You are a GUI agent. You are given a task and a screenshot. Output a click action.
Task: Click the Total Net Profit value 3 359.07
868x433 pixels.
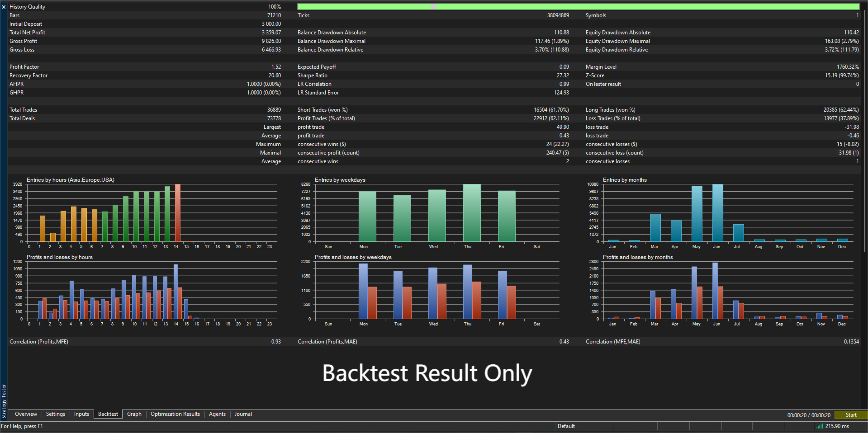(x=271, y=33)
